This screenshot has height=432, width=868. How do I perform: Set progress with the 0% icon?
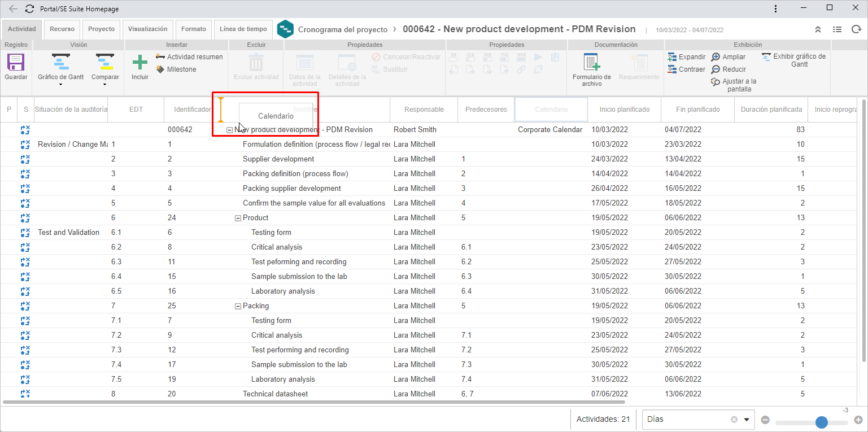(x=454, y=56)
